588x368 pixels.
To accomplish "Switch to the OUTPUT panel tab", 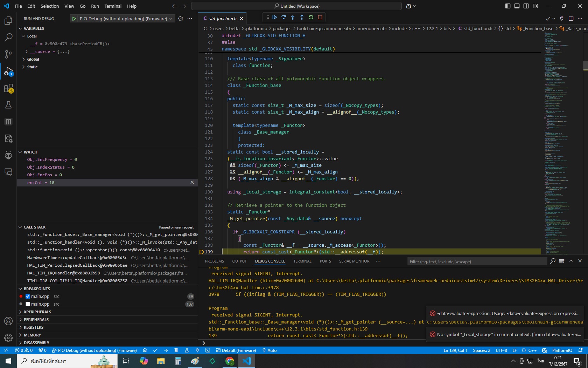I will 239,261.
